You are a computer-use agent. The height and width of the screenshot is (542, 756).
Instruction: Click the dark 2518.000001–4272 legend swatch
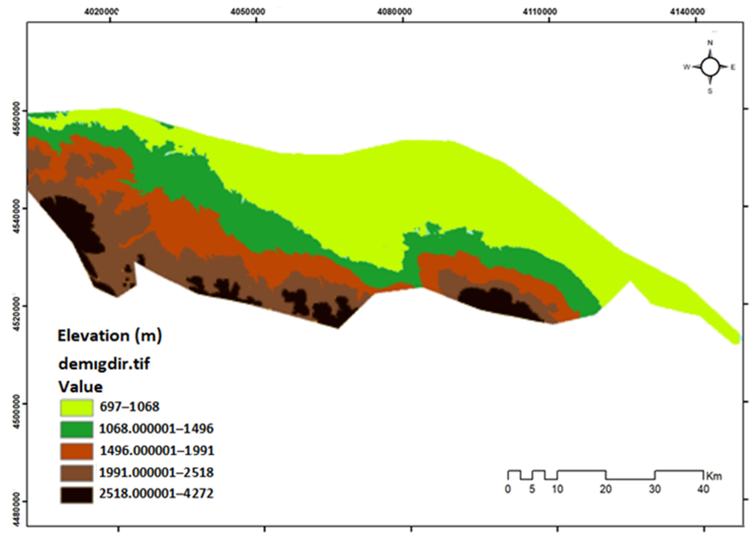(77, 495)
